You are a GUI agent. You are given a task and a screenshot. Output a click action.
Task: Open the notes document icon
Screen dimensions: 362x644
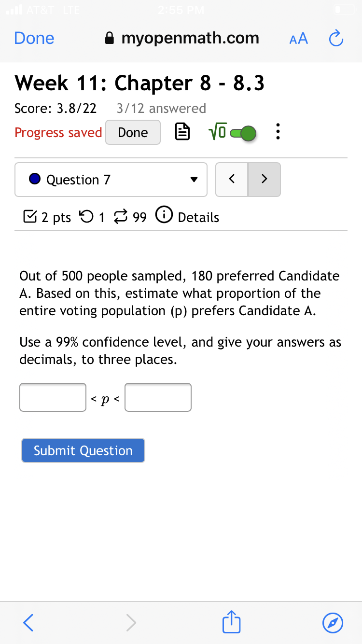(x=182, y=131)
